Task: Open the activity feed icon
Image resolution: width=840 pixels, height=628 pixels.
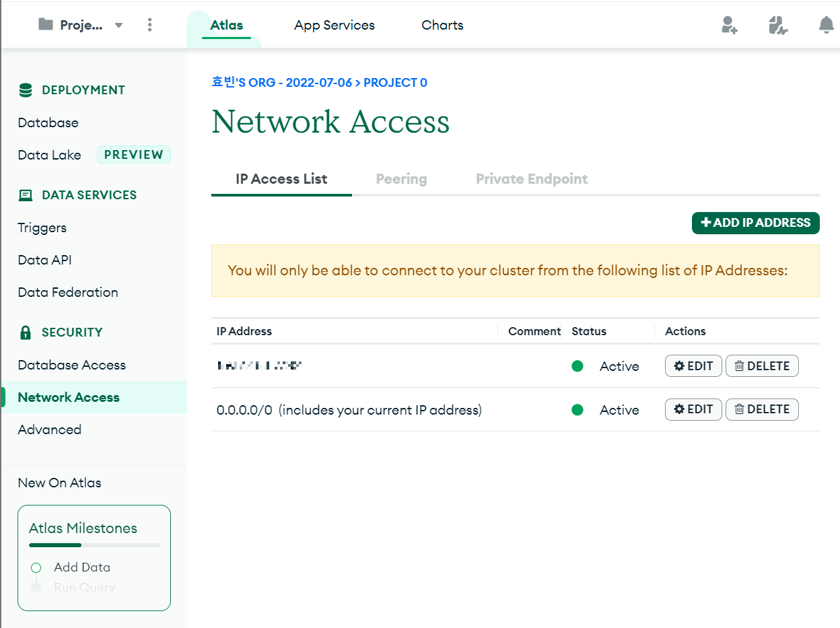Action: click(x=778, y=26)
